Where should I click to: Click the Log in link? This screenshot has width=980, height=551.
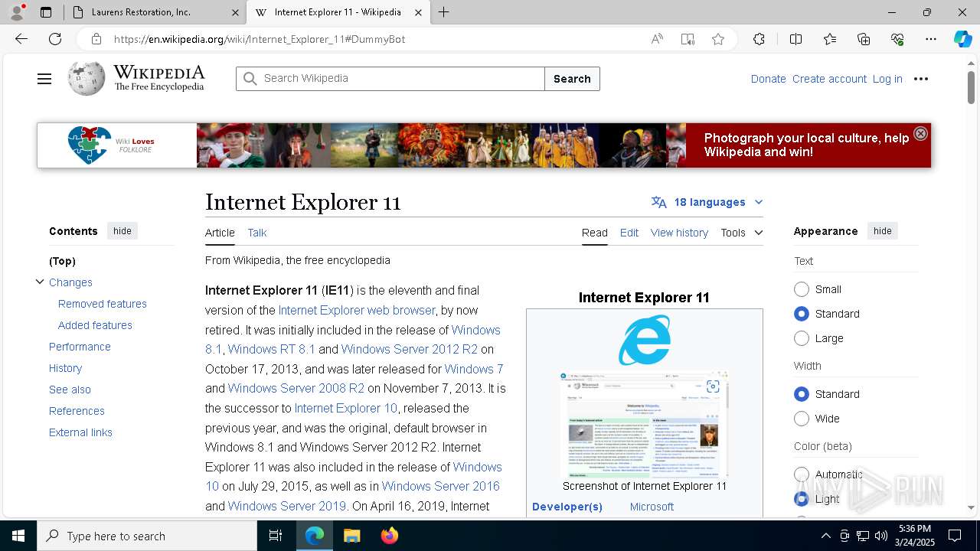click(x=887, y=79)
